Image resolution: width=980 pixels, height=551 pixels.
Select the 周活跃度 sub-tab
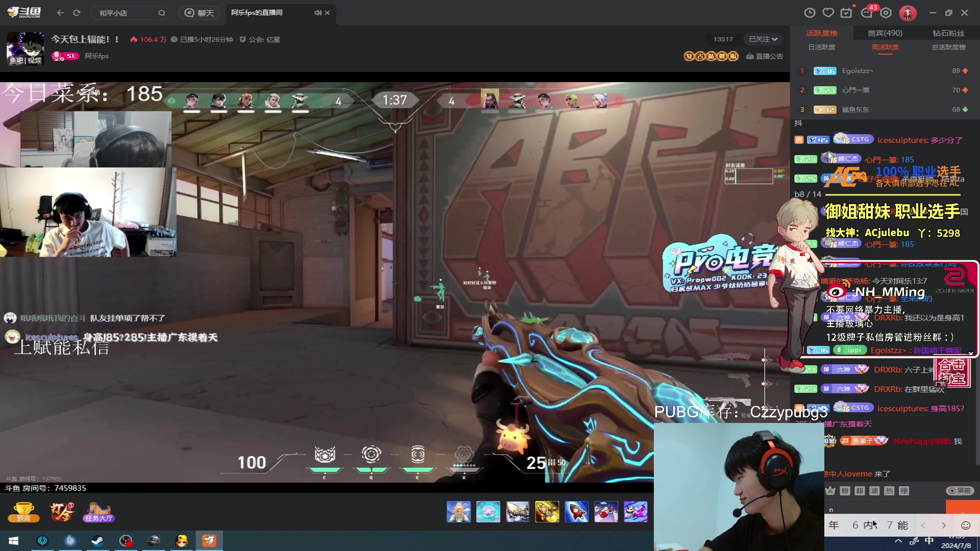pyautogui.click(x=885, y=47)
